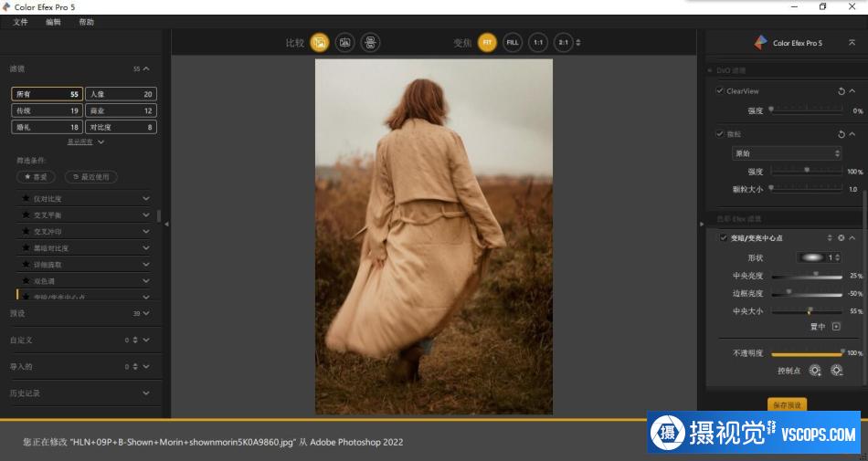This screenshot has width=868, height=461.
Task: Click the 导入的 sort arrows
Action: pyautogui.click(x=135, y=366)
